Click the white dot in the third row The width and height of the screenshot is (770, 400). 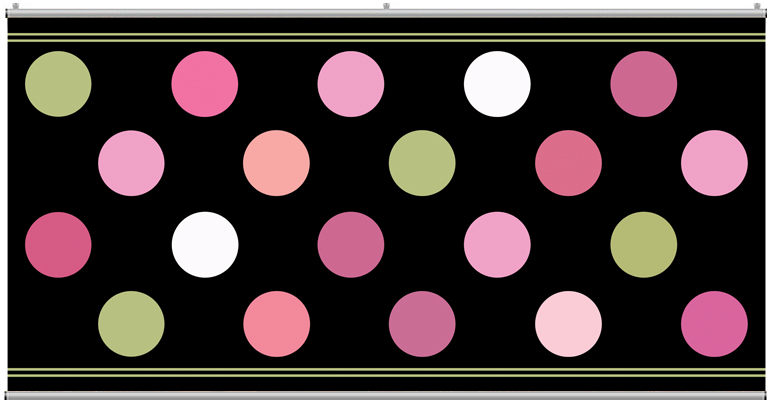[x=205, y=244]
